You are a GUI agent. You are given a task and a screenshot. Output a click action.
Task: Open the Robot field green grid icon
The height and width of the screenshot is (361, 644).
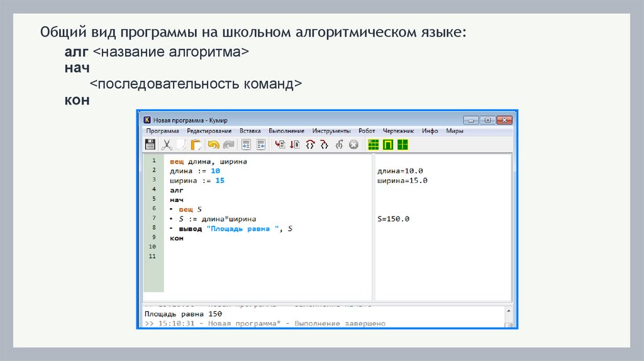[374, 145]
